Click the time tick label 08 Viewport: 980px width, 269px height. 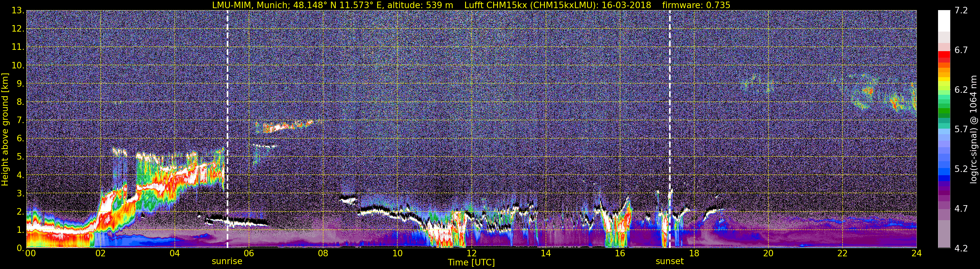323,253
